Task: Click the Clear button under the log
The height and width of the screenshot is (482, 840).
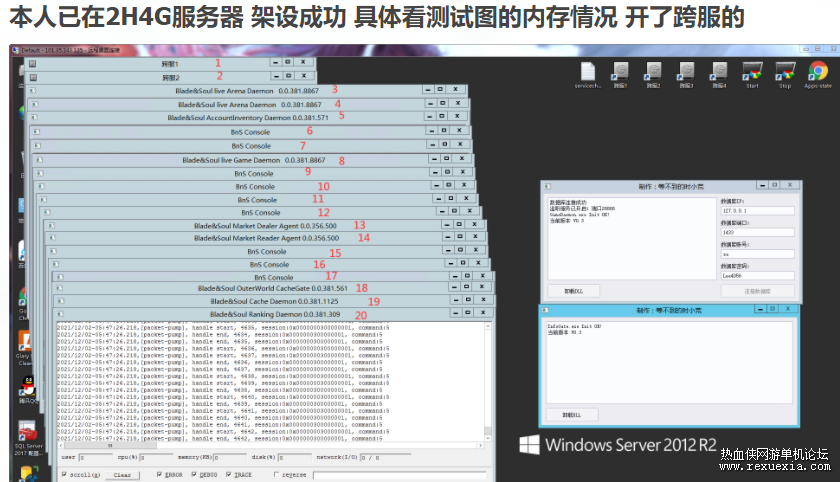Action: tap(122, 475)
